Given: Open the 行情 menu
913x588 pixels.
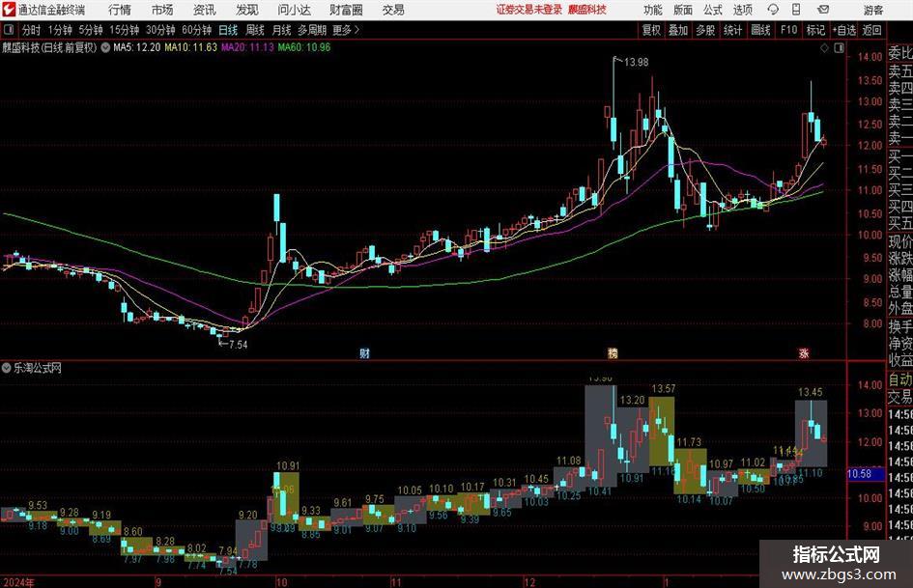Looking at the screenshot, I should pos(120,10).
